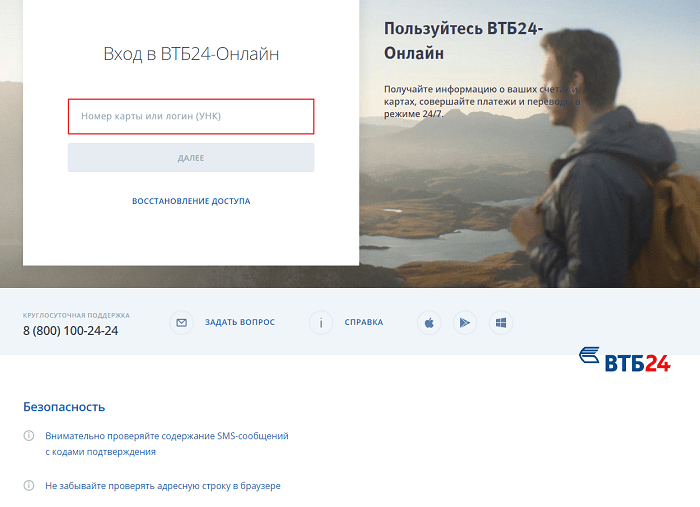Screen dimensions: 700x507
Task: Click the info icon next to СПРАВКА
Action: pos(321,322)
